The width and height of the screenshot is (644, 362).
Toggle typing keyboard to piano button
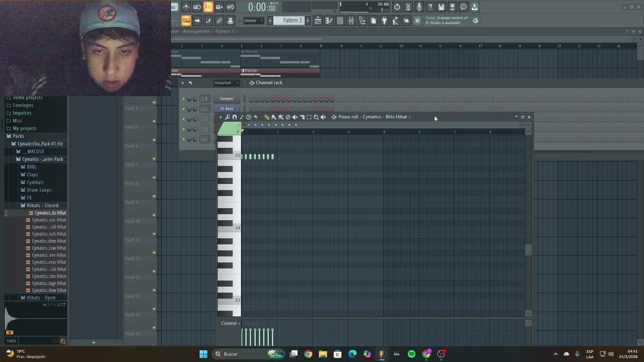coord(186,21)
